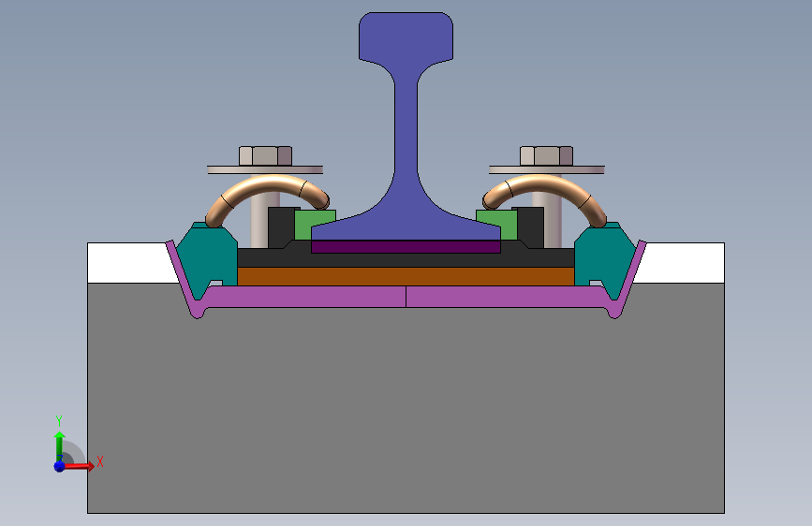Click the "Y" axis label
Viewport: 812px width, 526px height.
tap(59, 421)
